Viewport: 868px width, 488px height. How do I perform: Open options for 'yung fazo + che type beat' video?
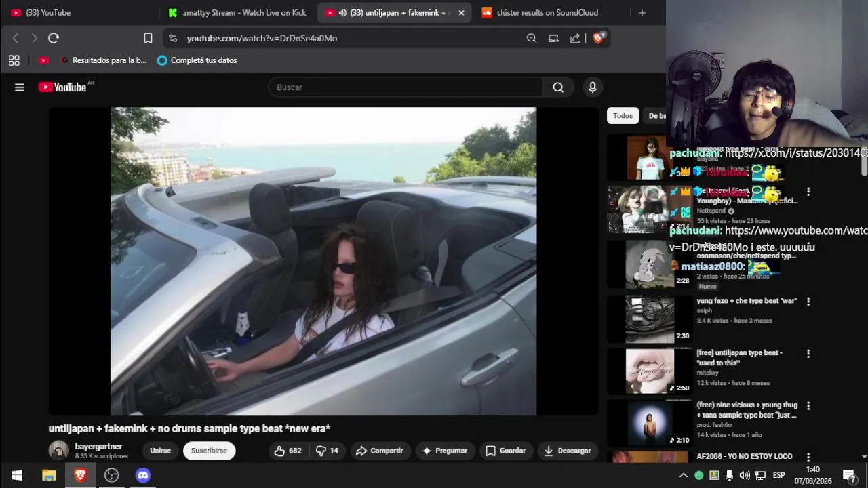[808, 302]
